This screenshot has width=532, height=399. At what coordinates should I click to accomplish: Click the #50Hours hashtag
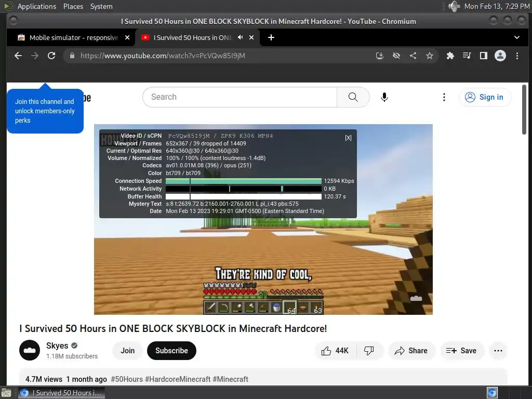(x=127, y=379)
